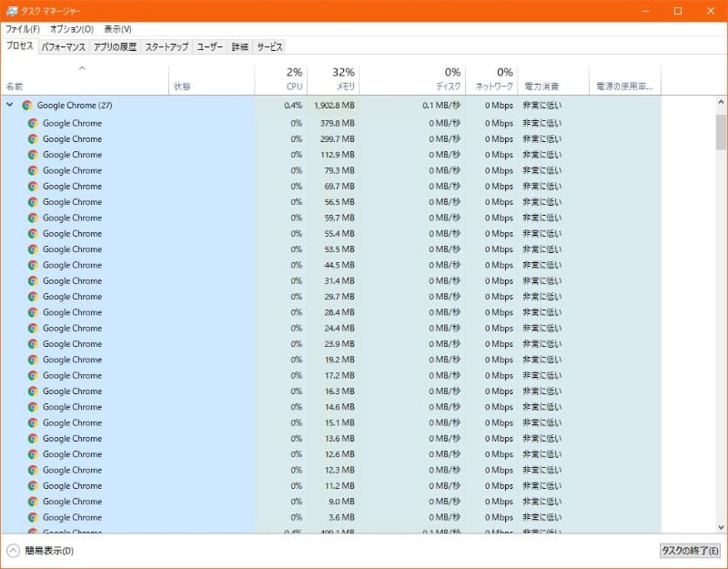Click the タスクの終了(E) button

click(x=690, y=551)
